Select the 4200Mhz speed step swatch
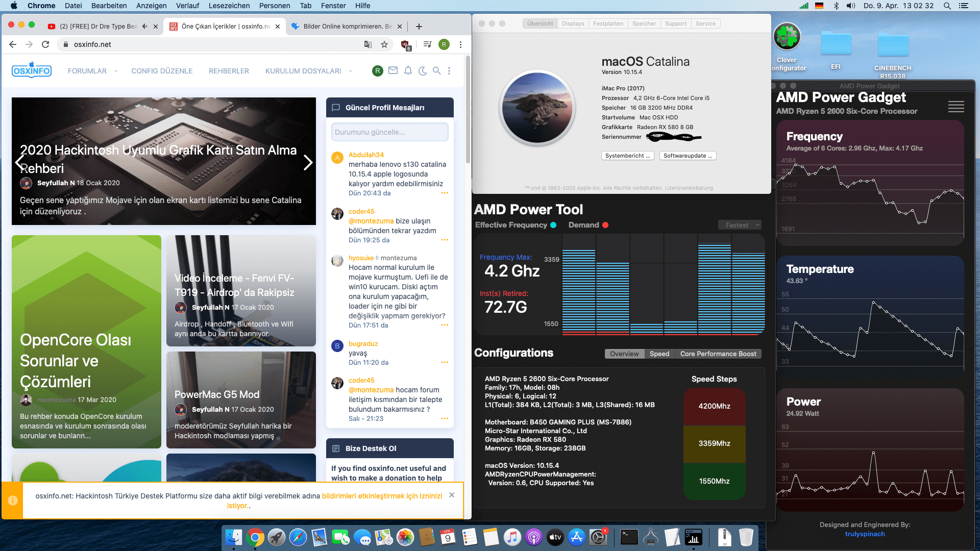The width and height of the screenshot is (980, 551). 714,406
